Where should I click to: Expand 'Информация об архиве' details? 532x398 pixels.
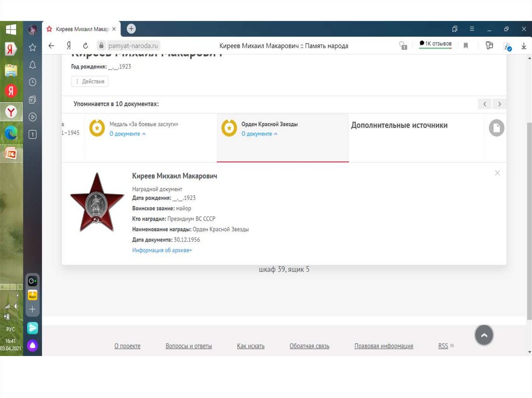pos(162,250)
